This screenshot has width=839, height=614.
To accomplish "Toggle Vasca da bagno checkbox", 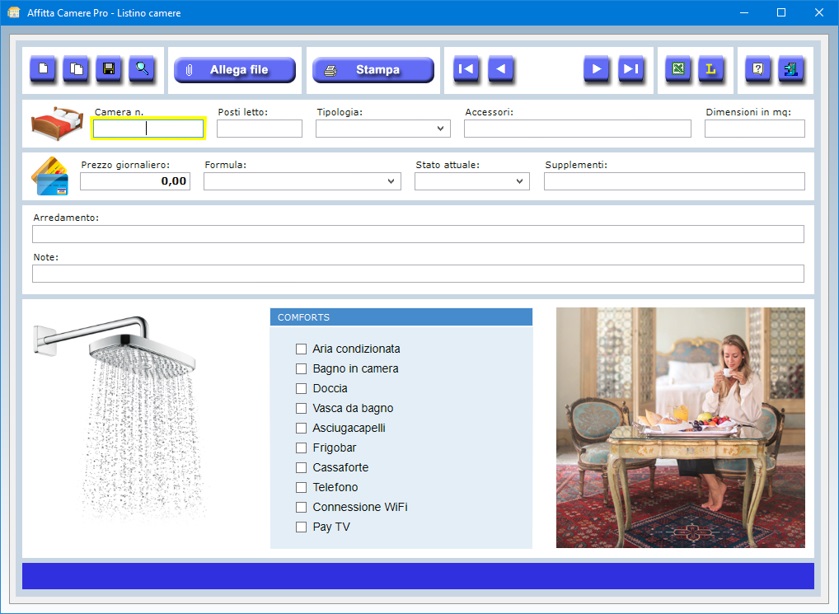I will click(301, 408).
